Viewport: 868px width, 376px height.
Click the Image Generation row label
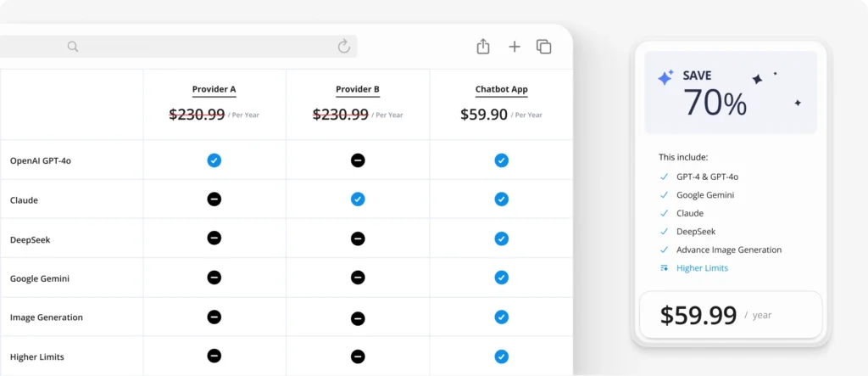(47, 317)
